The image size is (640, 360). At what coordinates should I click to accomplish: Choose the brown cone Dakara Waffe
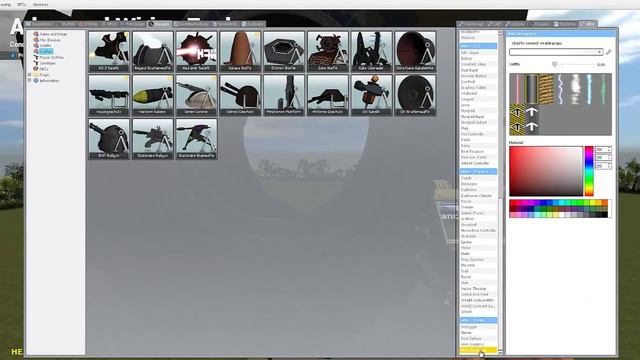point(240,51)
